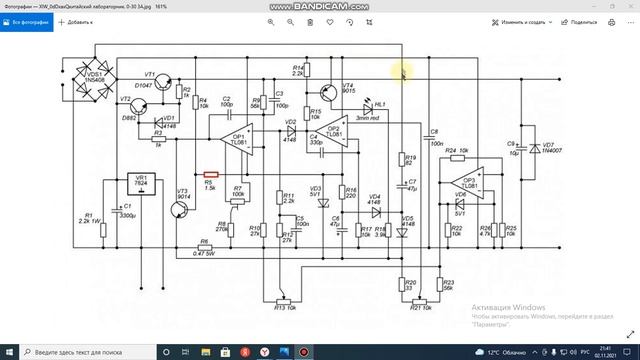Rotate the image with the rotate icon

(349, 22)
